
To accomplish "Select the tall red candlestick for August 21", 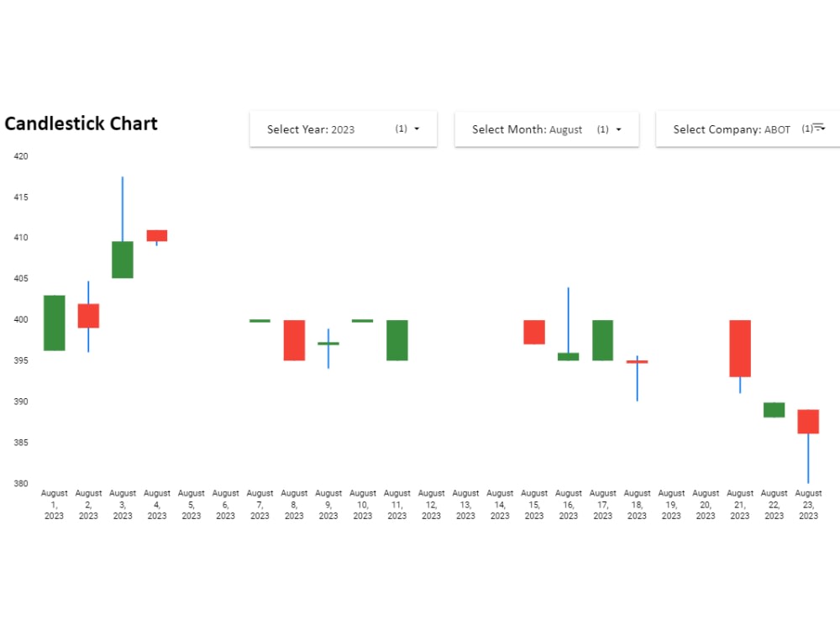I will coord(739,349).
